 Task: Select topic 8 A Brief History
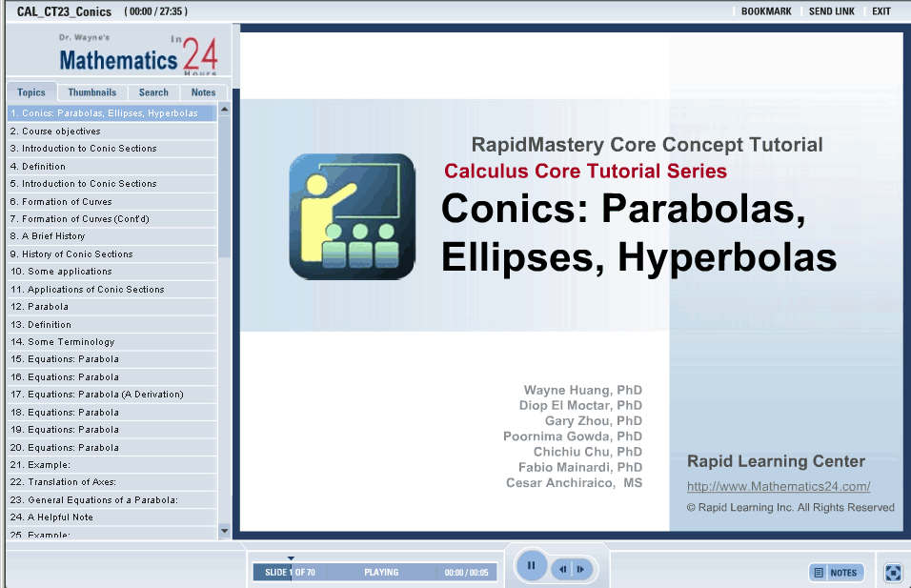tap(112, 236)
